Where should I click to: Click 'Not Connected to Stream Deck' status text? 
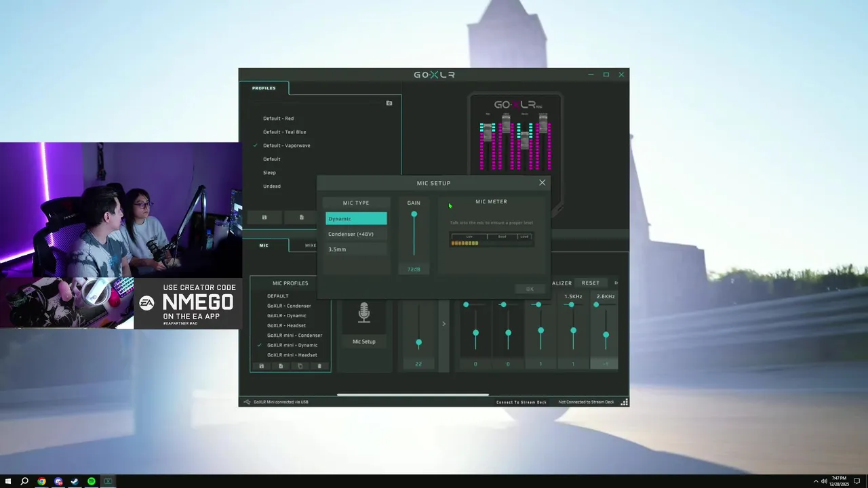(x=586, y=402)
